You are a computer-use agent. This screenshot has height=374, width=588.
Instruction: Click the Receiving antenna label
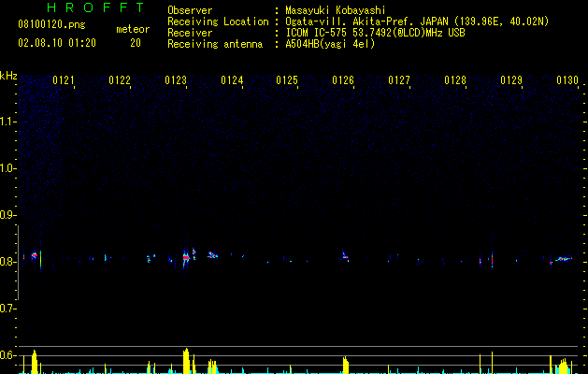coord(215,44)
